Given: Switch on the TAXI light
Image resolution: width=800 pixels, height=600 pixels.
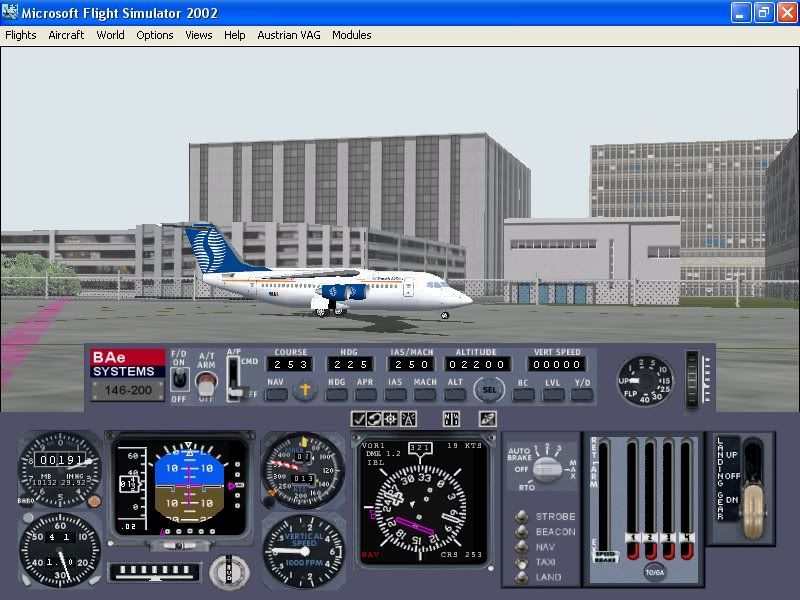Looking at the screenshot, I should click(x=520, y=562).
